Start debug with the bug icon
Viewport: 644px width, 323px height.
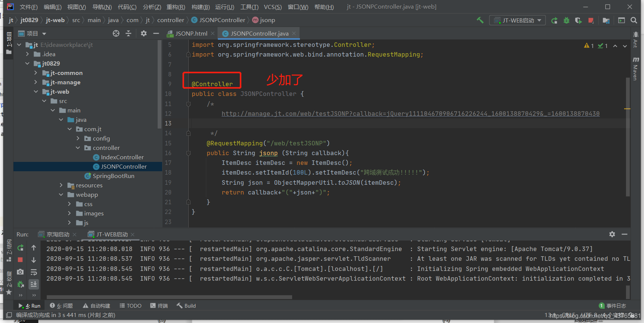(x=566, y=20)
